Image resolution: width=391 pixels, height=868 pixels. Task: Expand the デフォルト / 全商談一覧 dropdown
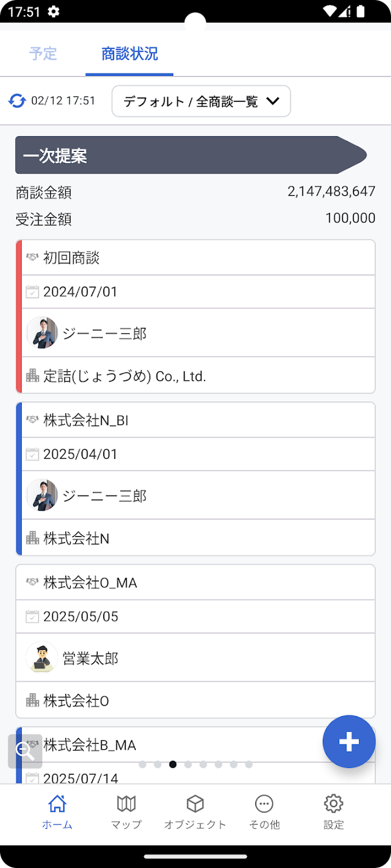click(201, 101)
